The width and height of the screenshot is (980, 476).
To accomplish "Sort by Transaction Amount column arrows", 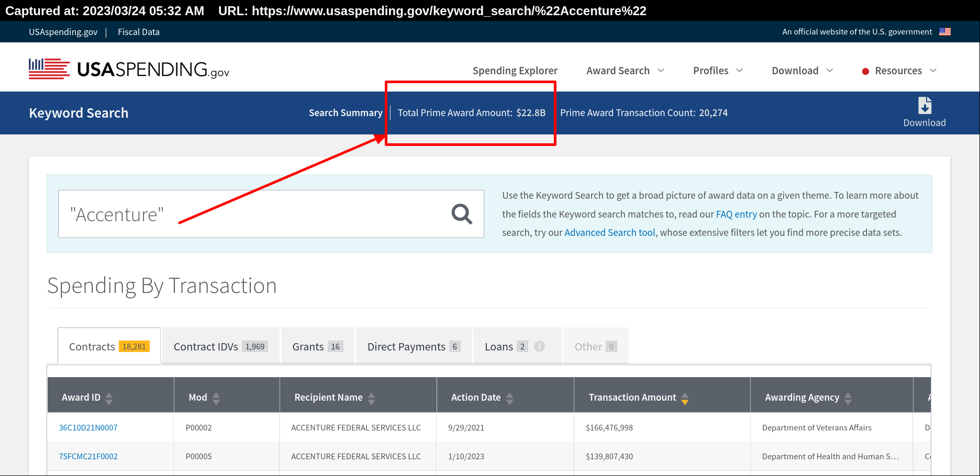I will click(685, 399).
